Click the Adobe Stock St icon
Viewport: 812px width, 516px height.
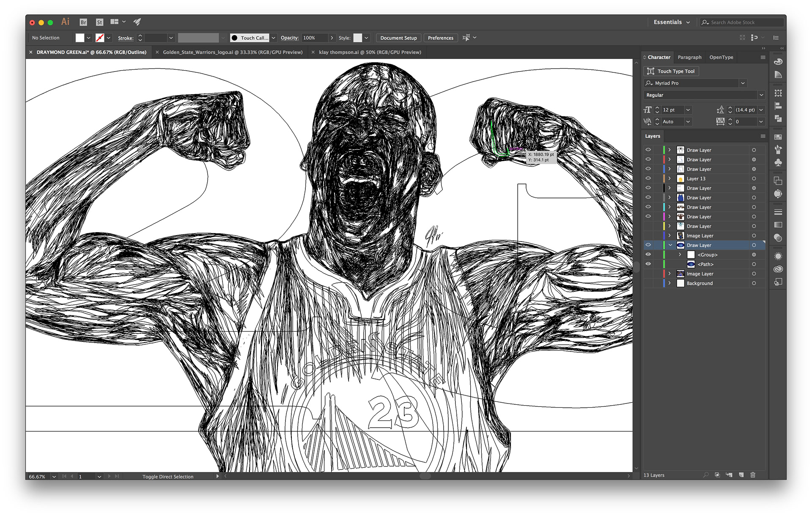[x=99, y=22]
